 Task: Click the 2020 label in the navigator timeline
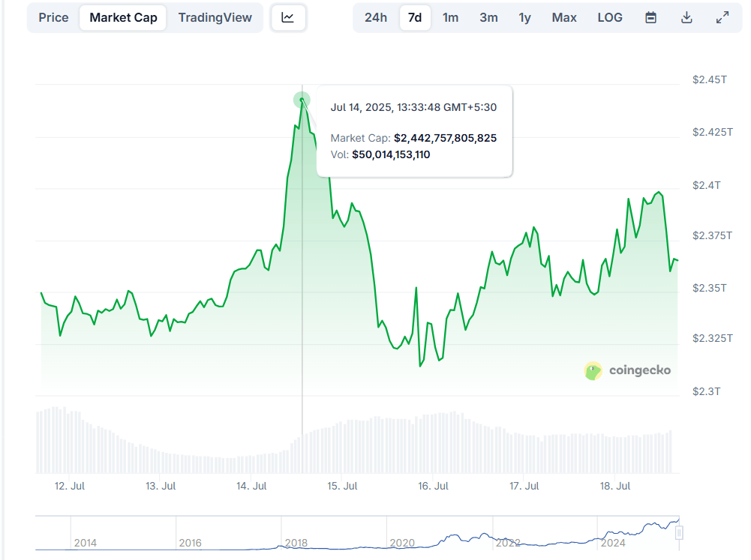tap(402, 543)
